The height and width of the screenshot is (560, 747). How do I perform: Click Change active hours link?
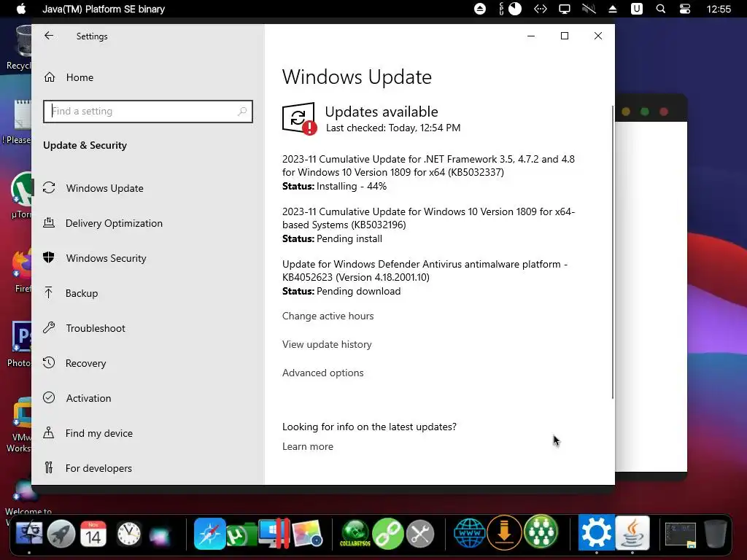click(328, 316)
